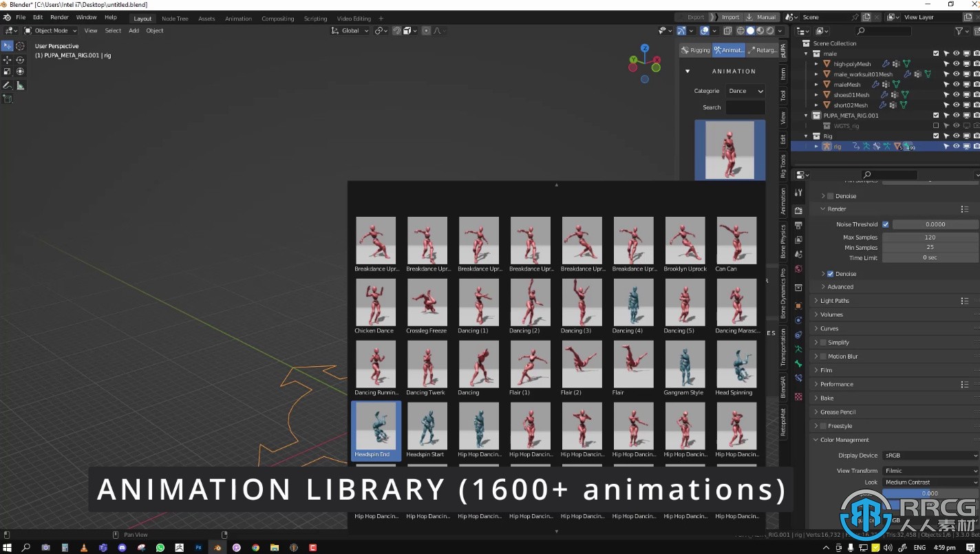Switch to Scripting workspace tab

click(316, 19)
